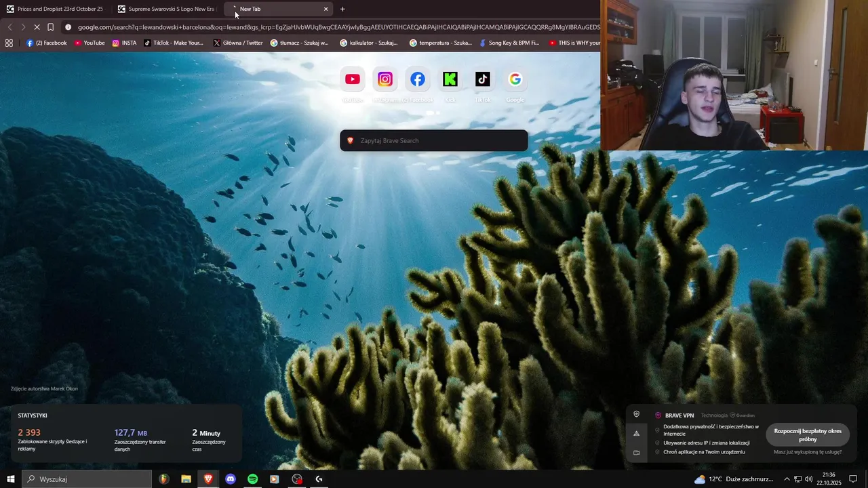Open the Instagram speed dial tile

[385, 79]
